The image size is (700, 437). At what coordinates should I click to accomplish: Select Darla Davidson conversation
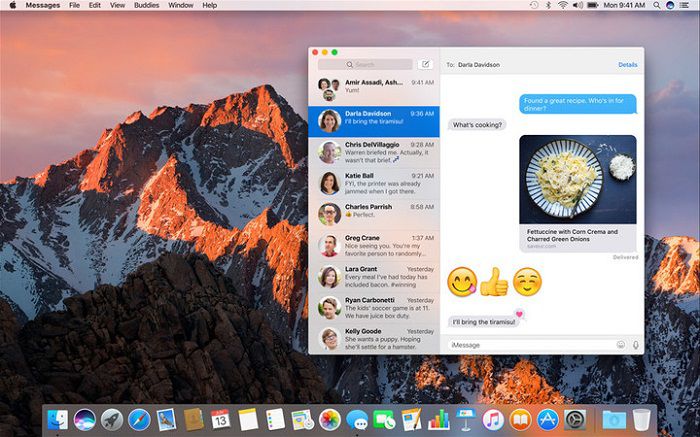pos(374,121)
